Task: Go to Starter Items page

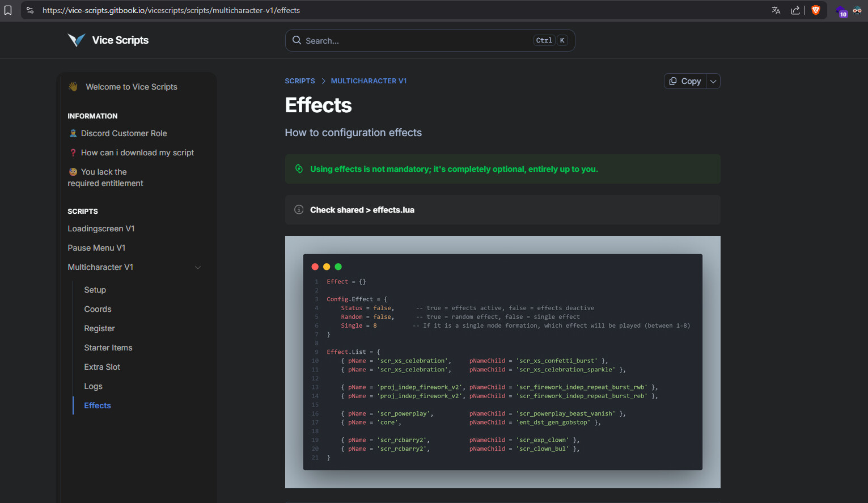Action: point(108,348)
